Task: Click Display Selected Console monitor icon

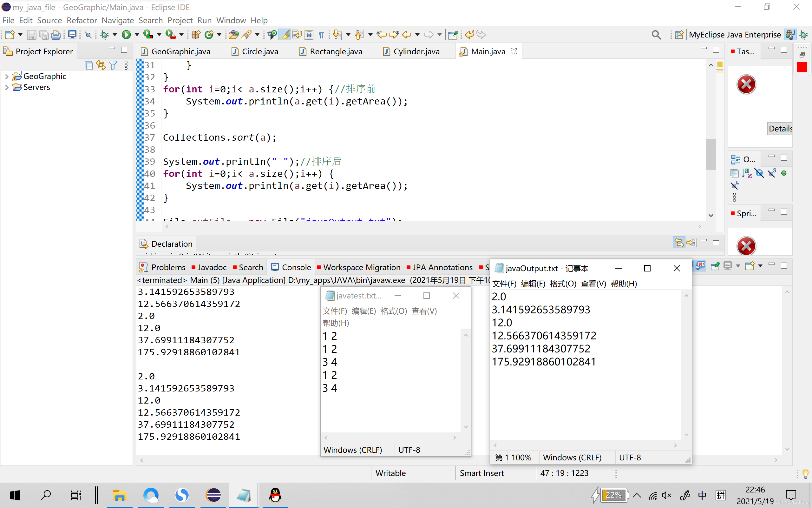Action: click(728, 266)
